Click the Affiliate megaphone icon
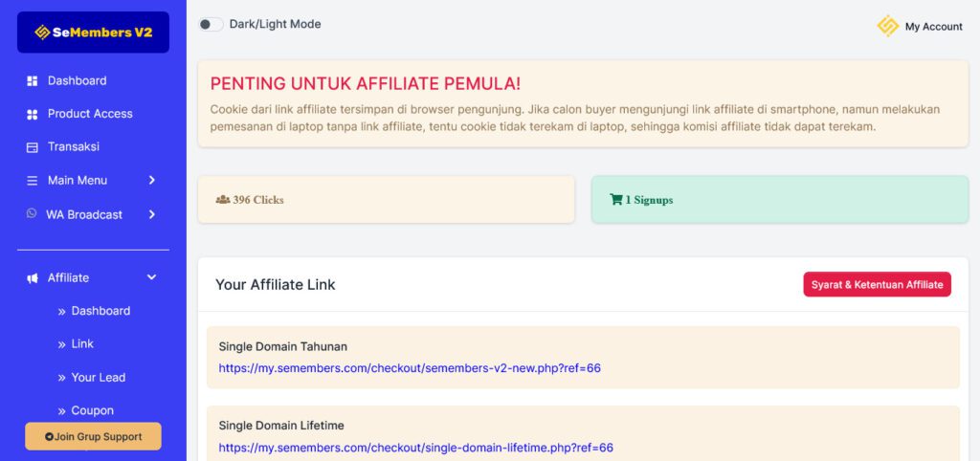 [32, 278]
